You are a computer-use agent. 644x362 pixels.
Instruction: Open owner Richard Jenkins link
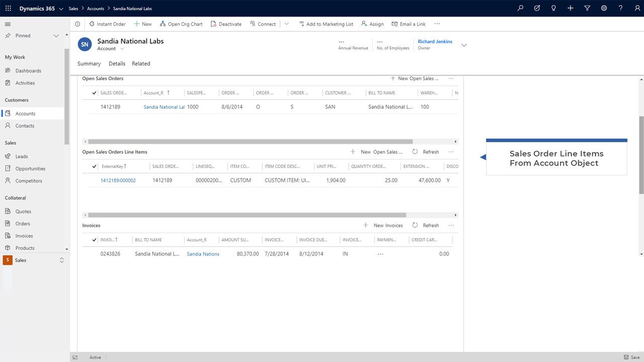click(x=435, y=42)
